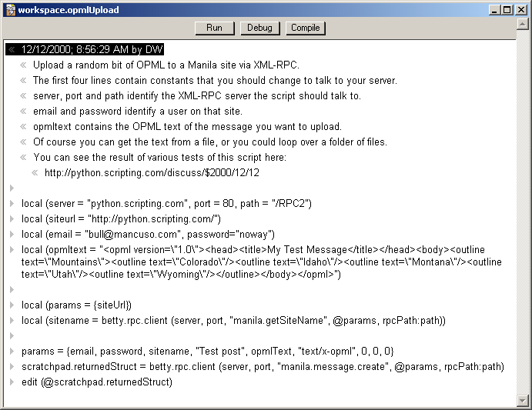
Task: Click comment marker beside 'You can see the result'
Action: tap(23, 158)
